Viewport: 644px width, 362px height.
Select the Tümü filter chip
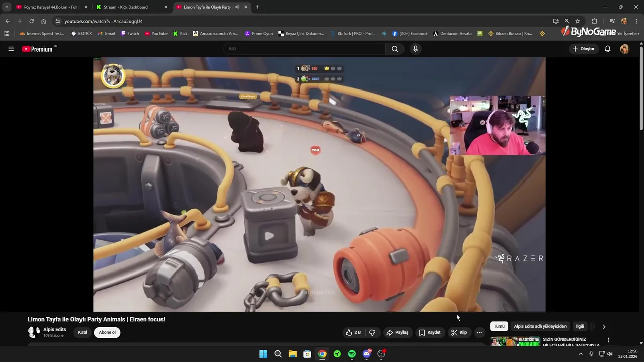click(499, 326)
